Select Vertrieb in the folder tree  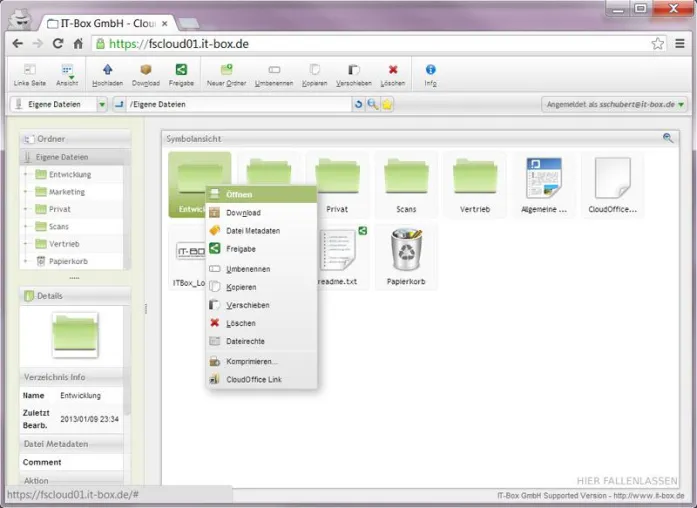(64, 244)
